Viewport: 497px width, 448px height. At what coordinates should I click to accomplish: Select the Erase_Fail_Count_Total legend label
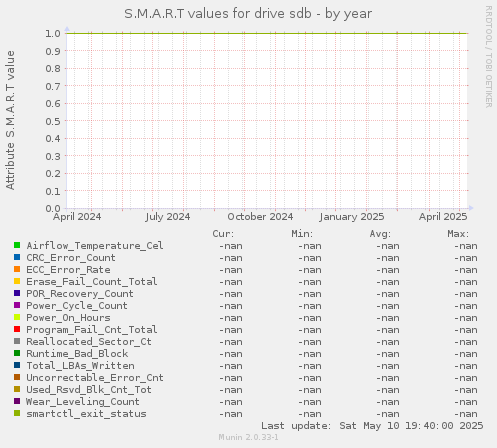point(92,282)
